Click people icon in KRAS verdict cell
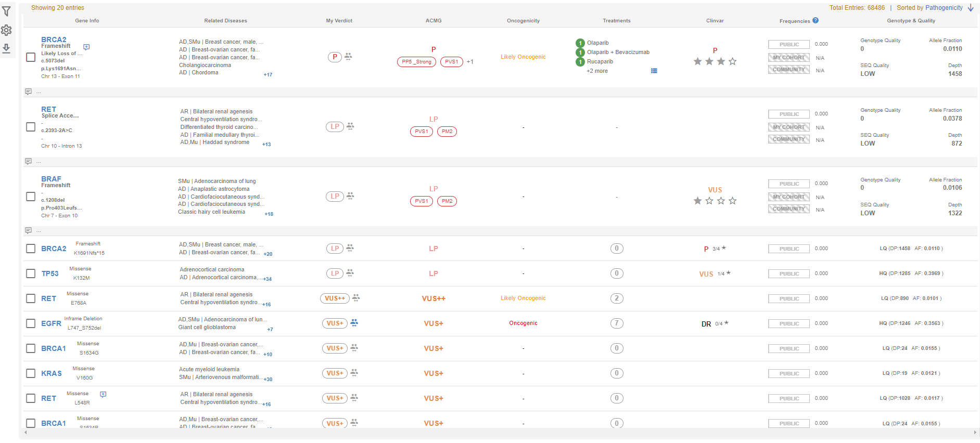Viewport: 980px width, 443px height. tap(354, 372)
